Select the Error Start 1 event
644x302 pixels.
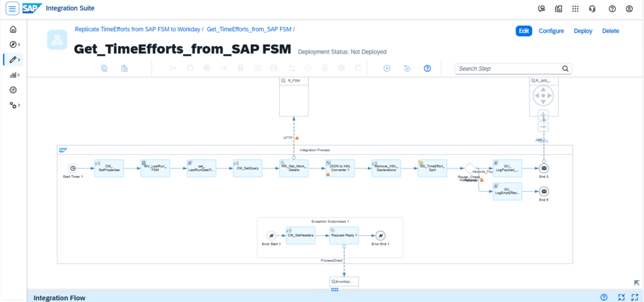tap(272, 235)
